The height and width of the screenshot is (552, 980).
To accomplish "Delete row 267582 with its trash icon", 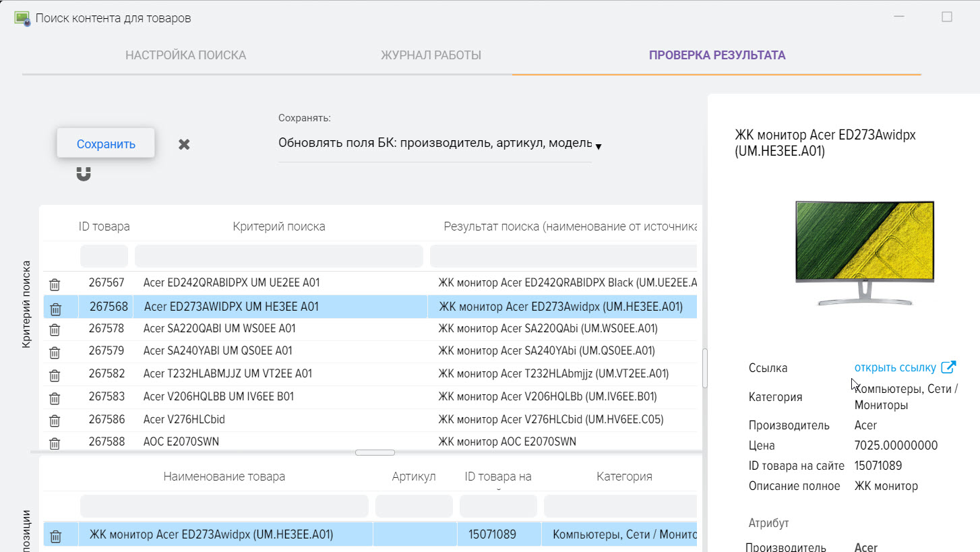I will pos(55,375).
